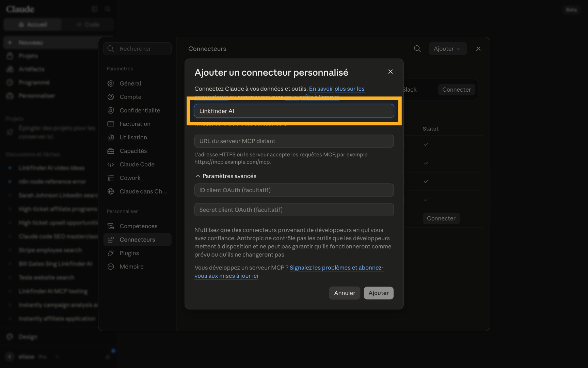Close the settings panel with X
This screenshot has width=588, height=368.
click(x=478, y=49)
